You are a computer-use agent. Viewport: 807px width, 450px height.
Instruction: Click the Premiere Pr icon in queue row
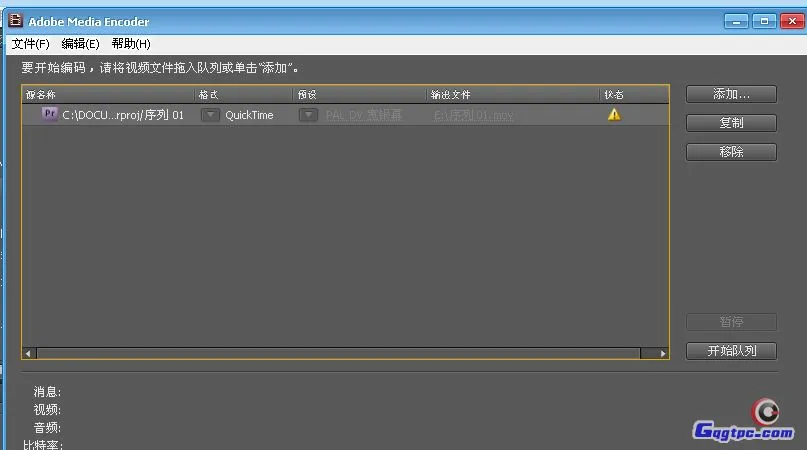pyautogui.click(x=50, y=114)
